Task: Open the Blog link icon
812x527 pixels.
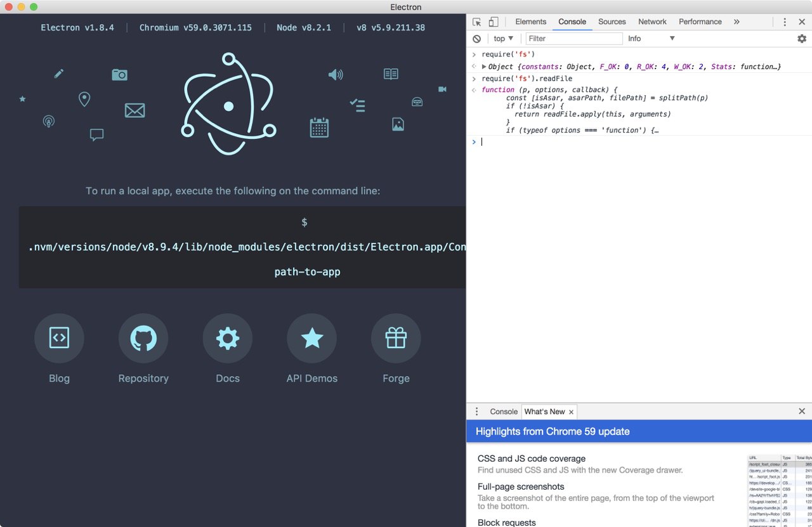Action: coord(59,339)
